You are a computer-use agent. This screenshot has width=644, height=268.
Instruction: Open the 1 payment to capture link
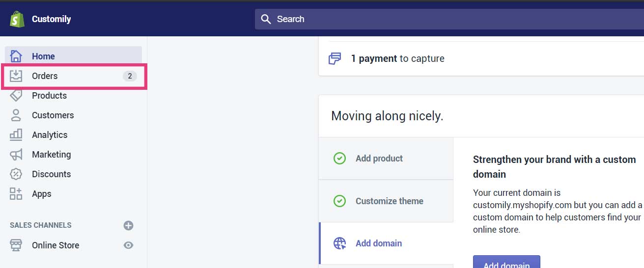pos(397,59)
